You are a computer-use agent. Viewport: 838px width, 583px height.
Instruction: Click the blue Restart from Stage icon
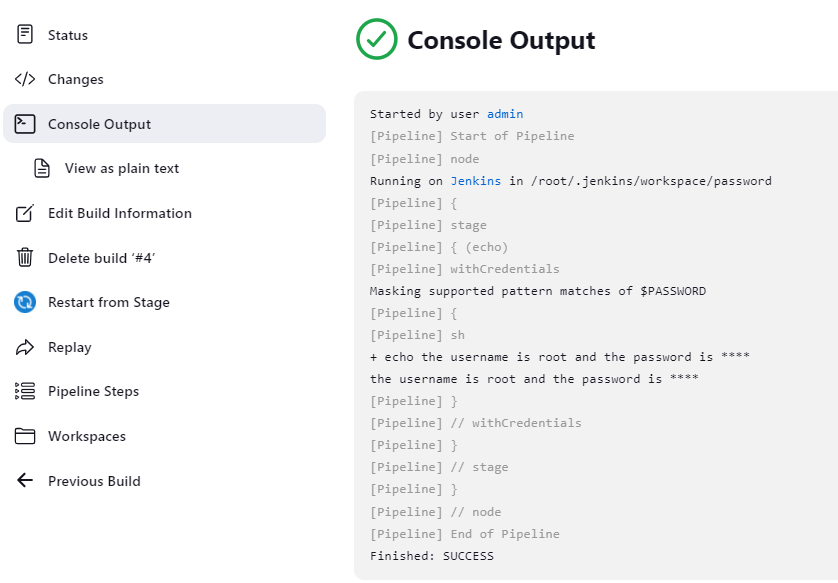pos(25,302)
